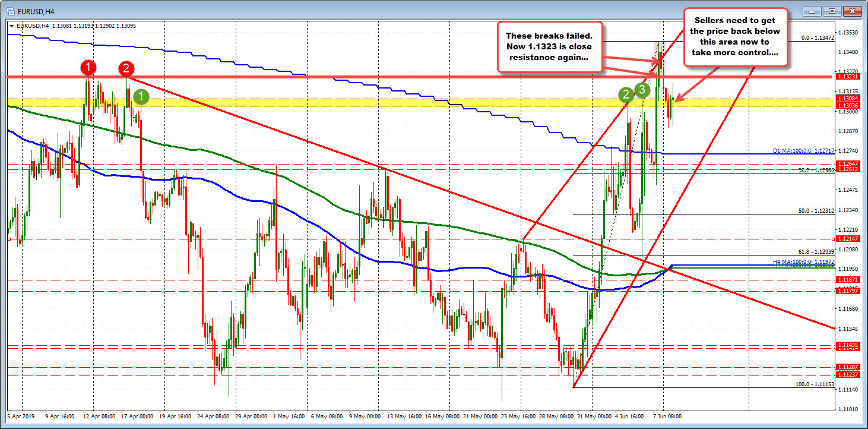Click the Fibonacci label 61.8 - 1.12039

pos(816,251)
